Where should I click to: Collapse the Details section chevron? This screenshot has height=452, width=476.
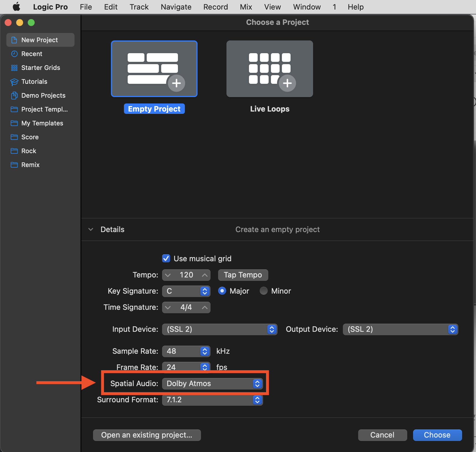pyautogui.click(x=91, y=229)
